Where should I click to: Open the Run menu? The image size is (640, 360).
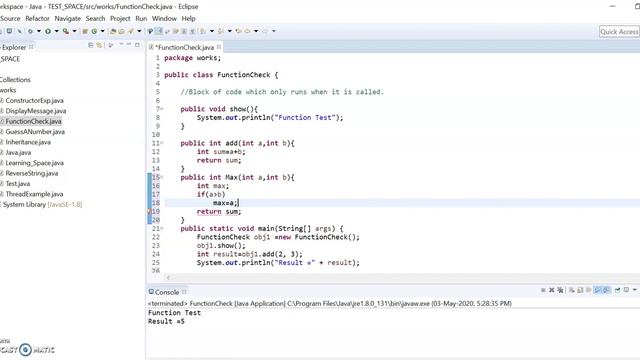[141, 18]
